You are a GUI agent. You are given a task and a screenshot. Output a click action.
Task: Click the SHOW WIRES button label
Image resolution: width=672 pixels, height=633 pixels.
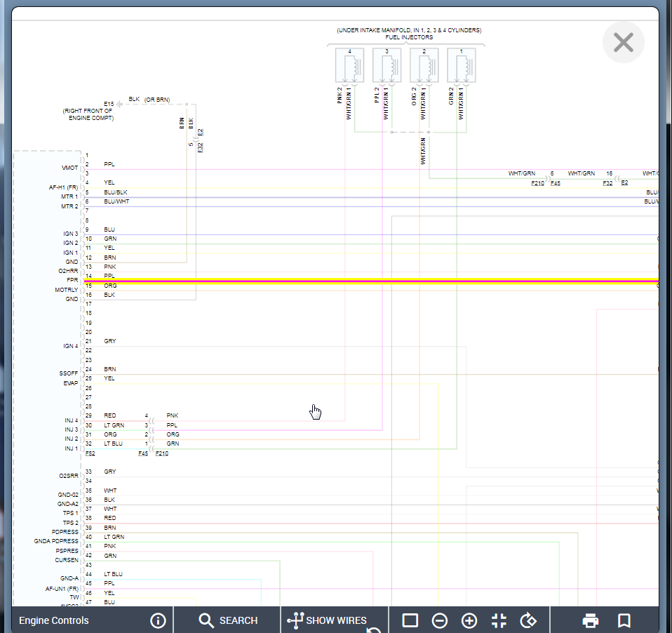[x=337, y=620]
